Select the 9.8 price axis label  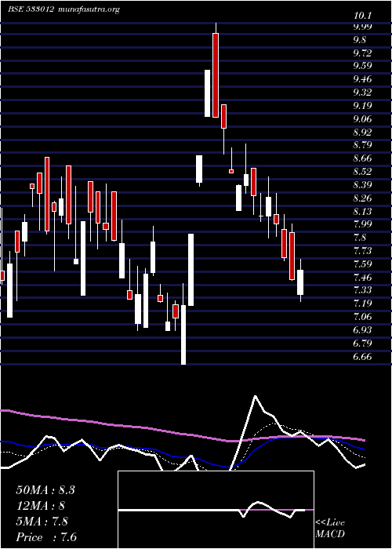pyautogui.click(x=360, y=40)
